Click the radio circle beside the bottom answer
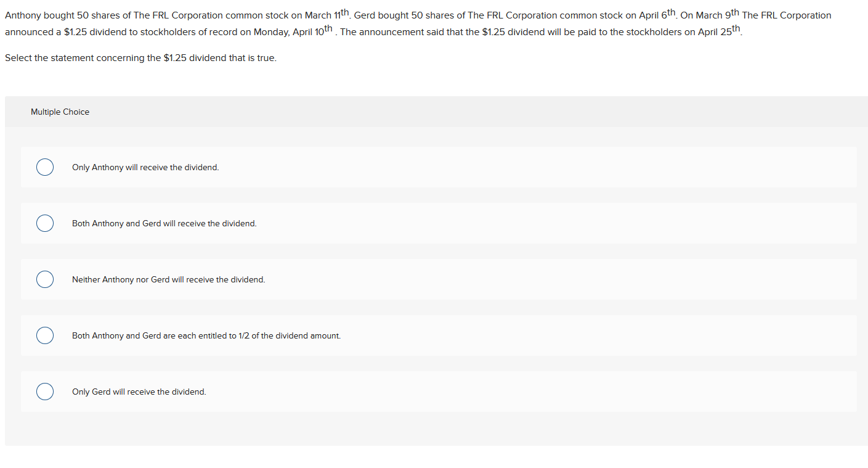Viewport: 868px width, 468px height. pos(44,392)
